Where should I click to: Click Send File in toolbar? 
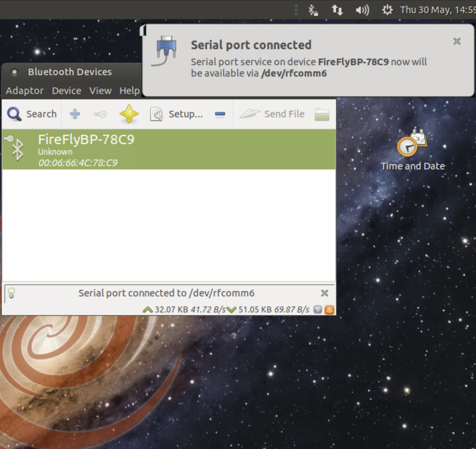[x=272, y=114]
